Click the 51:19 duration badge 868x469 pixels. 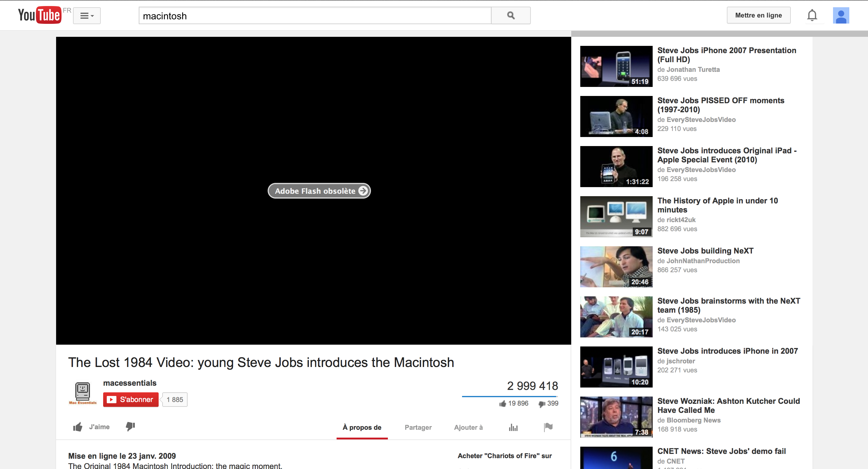click(640, 81)
